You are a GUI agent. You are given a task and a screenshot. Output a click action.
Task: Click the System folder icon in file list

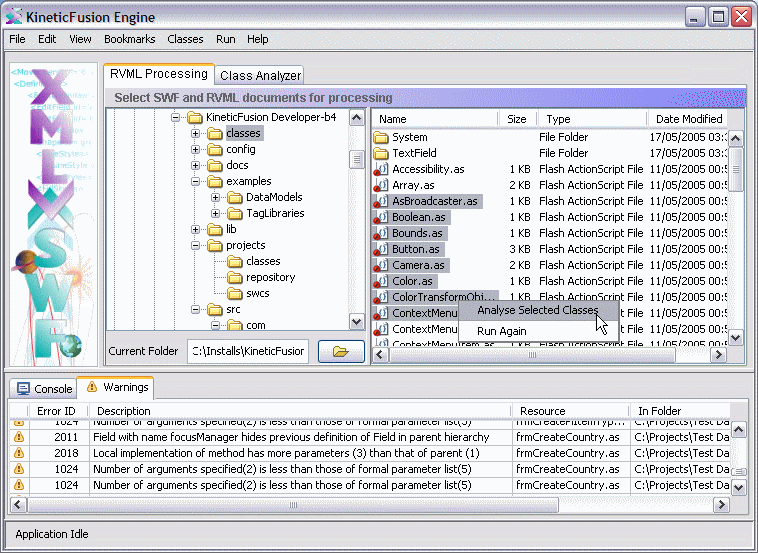(x=380, y=137)
